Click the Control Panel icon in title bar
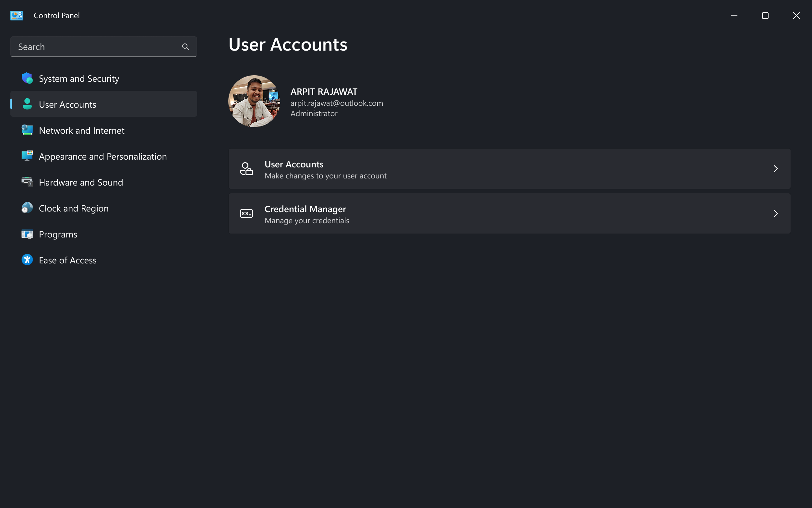The height and width of the screenshot is (508, 812). (x=17, y=15)
